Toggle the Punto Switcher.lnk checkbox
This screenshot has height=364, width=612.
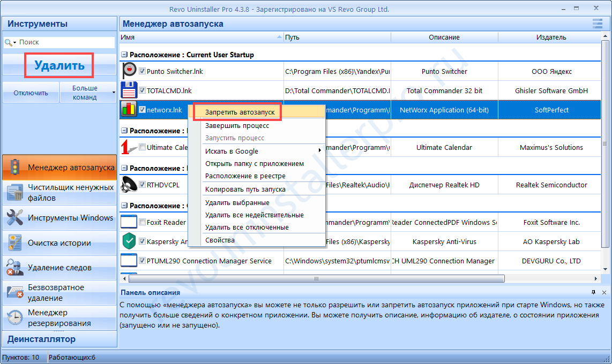coord(143,71)
